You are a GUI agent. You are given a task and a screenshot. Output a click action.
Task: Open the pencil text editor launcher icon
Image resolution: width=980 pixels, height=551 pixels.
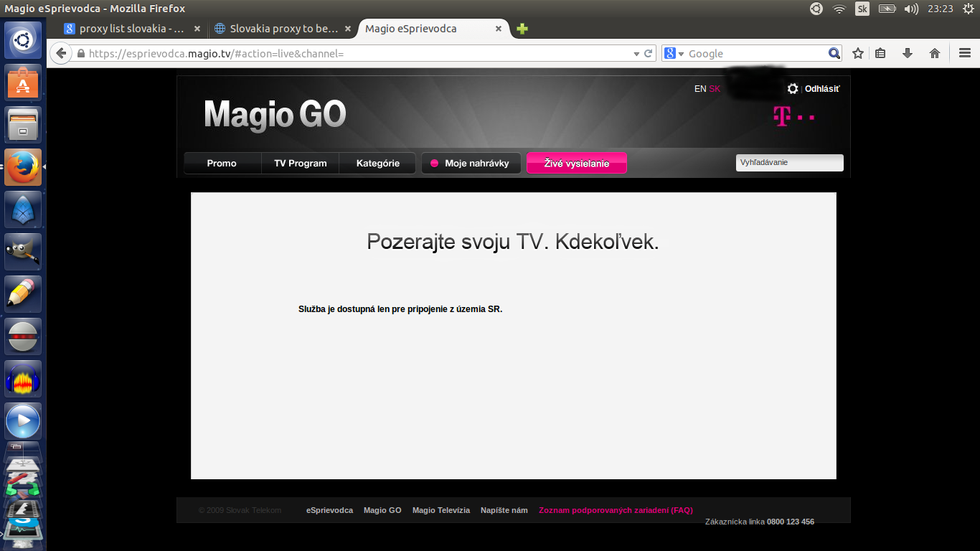click(x=24, y=293)
